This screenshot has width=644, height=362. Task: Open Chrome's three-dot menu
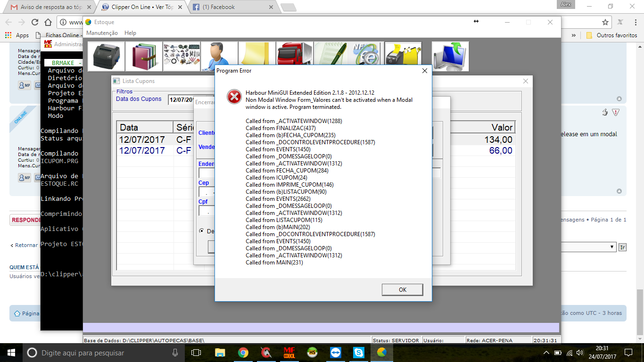(x=635, y=22)
